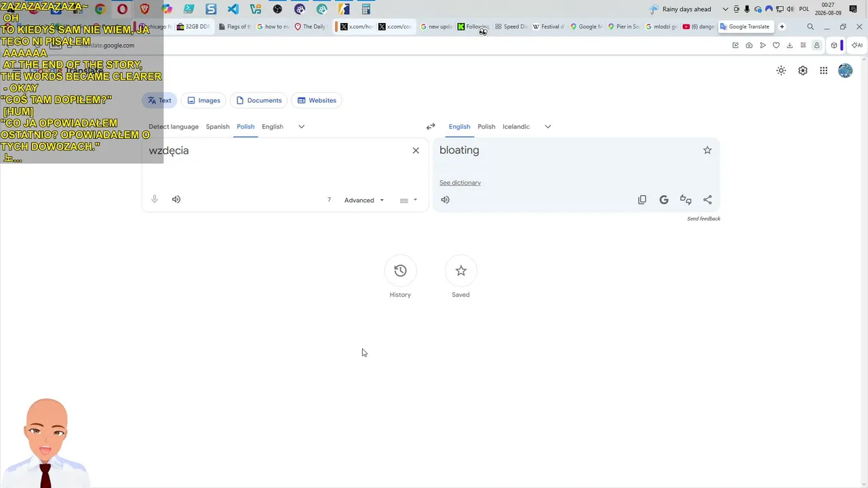Switch to the Speed Dial browser tab
The width and height of the screenshot is (868, 488).
point(511,27)
